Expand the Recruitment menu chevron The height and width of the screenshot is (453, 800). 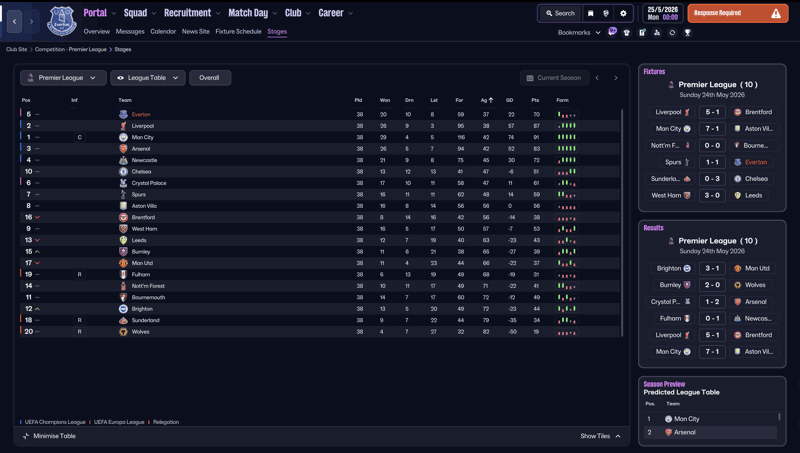click(x=218, y=13)
